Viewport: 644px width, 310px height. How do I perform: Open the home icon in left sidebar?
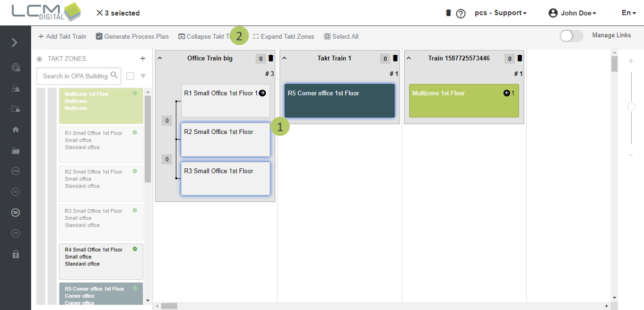16,130
